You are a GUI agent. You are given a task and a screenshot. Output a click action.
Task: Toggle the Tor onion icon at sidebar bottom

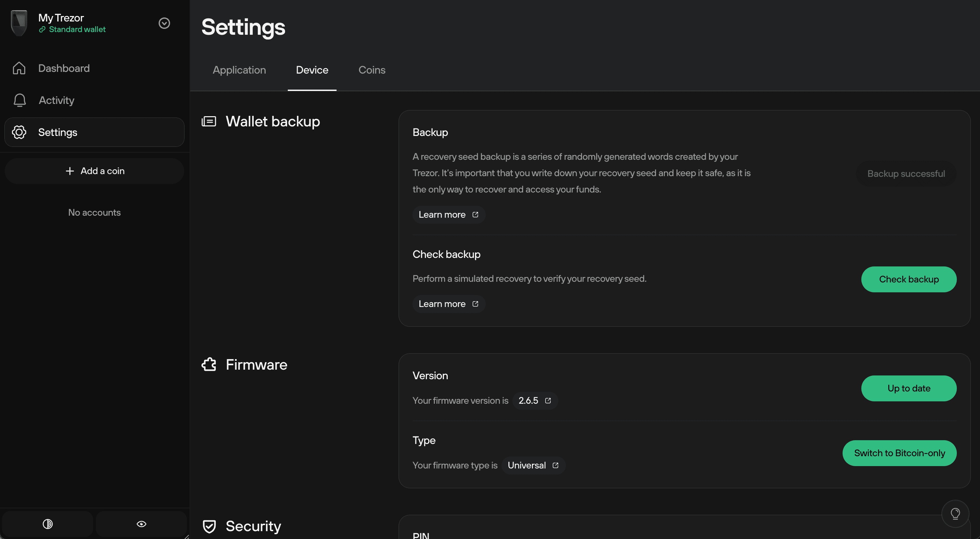[47, 524]
